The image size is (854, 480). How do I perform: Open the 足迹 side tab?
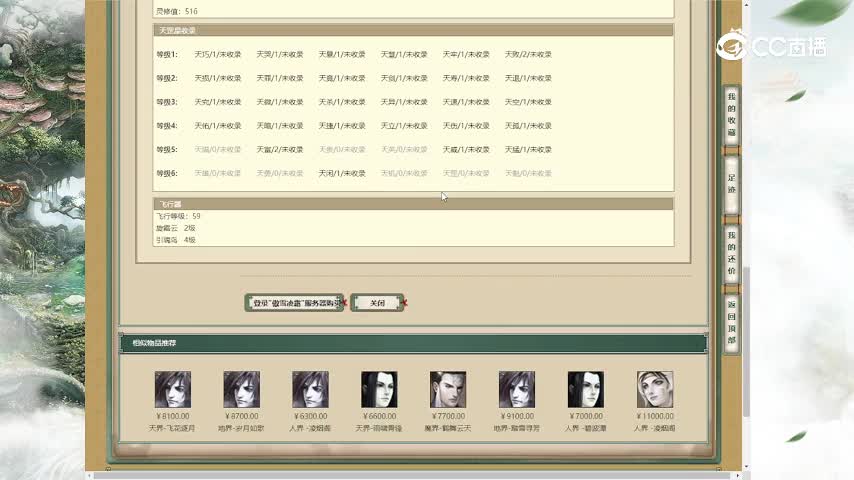point(732,183)
